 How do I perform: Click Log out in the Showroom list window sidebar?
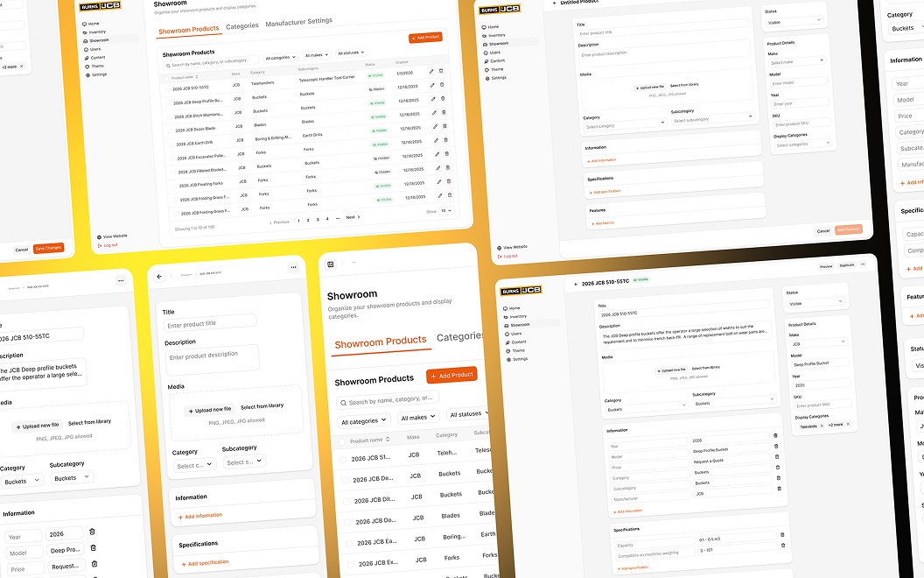[108, 244]
